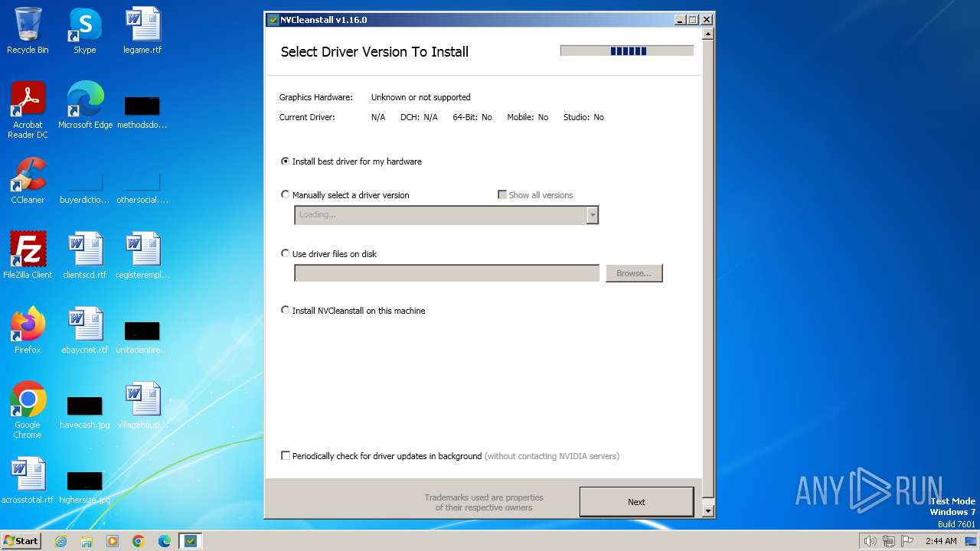Maximize the NVCleanstall window
This screenshot has width=980, height=551.
pos(693,20)
